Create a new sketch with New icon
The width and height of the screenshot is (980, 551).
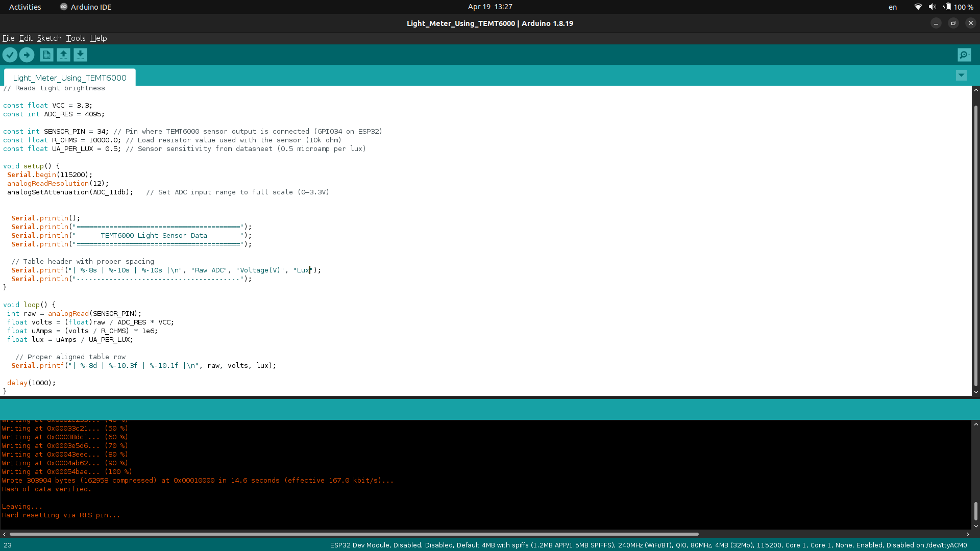(x=46, y=55)
